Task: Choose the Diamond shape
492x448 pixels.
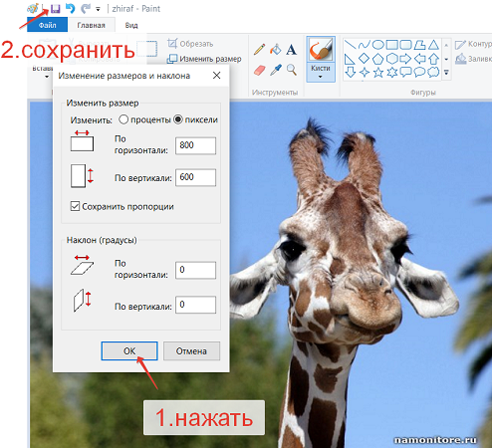Action: point(365,59)
